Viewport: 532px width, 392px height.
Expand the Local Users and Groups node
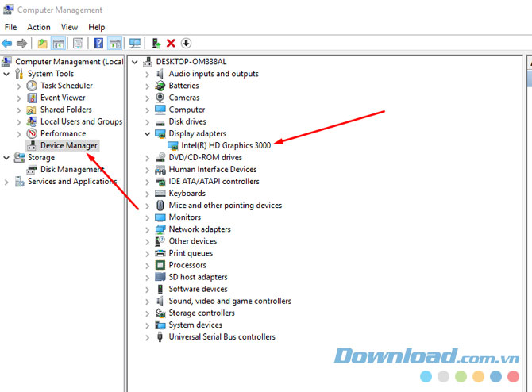point(20,122)
